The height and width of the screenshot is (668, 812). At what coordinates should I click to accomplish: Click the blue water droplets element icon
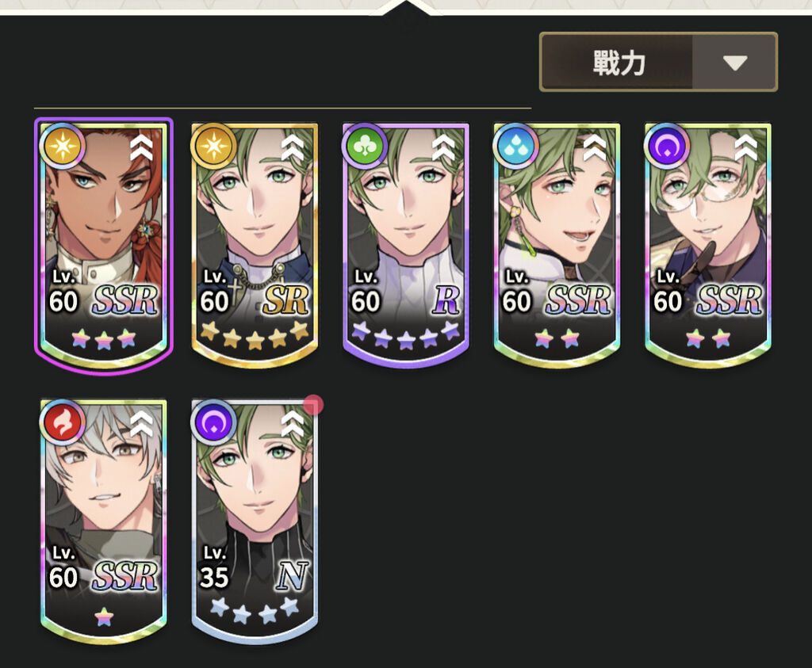tap(515, 147)
